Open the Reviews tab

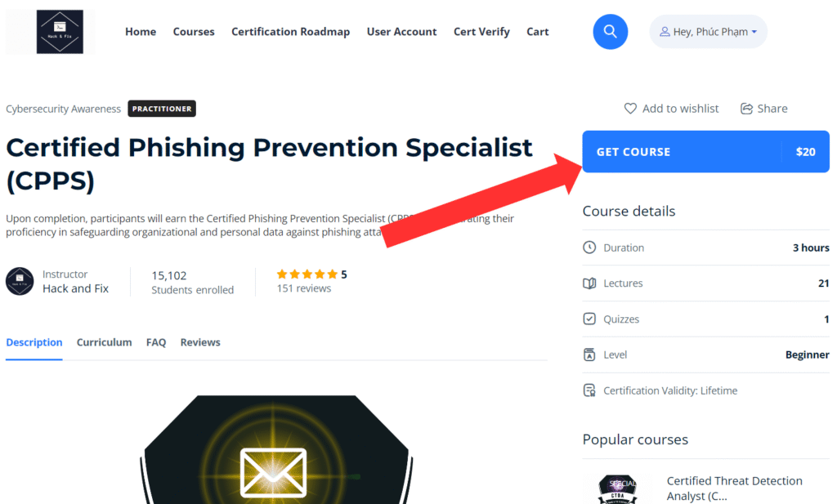click(x=200, y=342)
